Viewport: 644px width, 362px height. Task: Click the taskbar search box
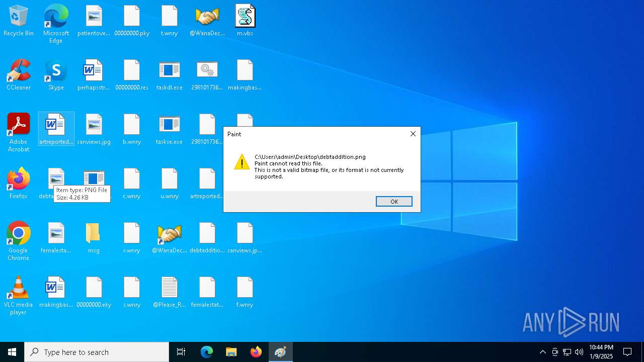tap(97, 352)
